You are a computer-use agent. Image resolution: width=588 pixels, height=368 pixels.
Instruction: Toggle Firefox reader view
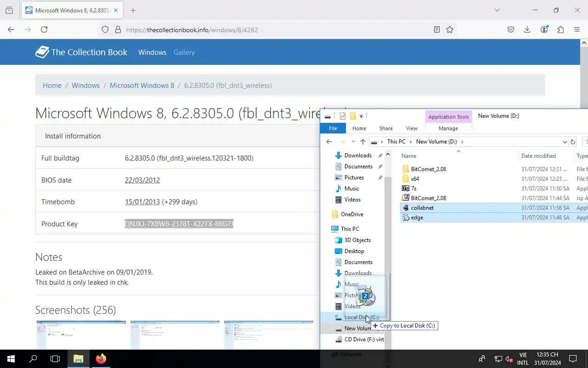pos(437,29)
